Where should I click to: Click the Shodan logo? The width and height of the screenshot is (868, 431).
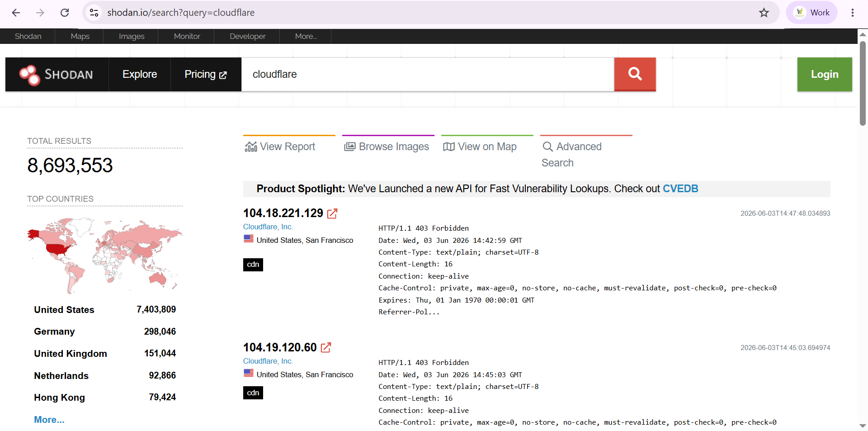pos(57,75)
